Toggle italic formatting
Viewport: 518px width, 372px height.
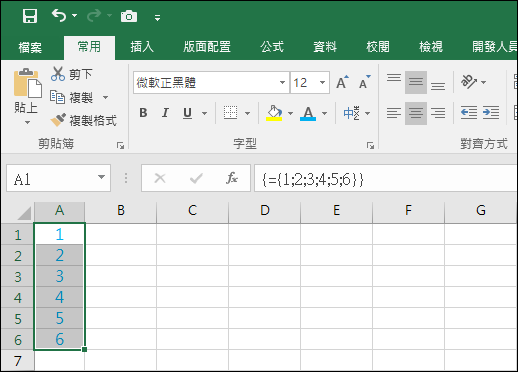click(165, 113)
